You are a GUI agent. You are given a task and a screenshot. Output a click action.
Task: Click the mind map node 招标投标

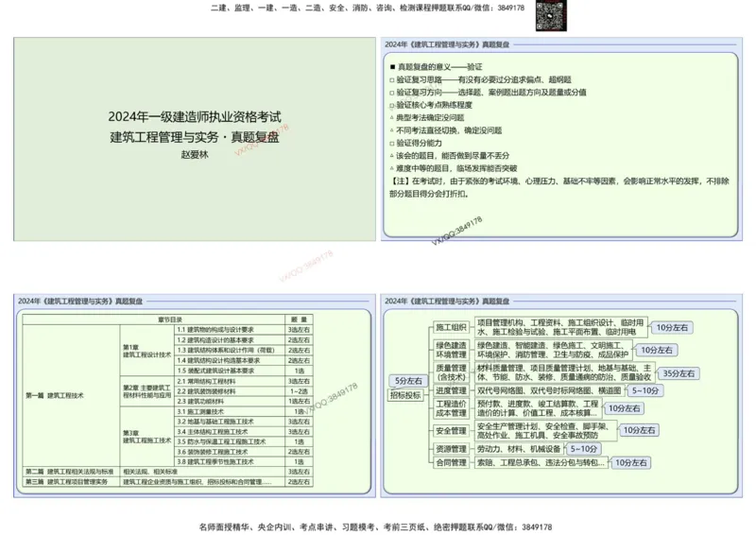click(405, 395)
